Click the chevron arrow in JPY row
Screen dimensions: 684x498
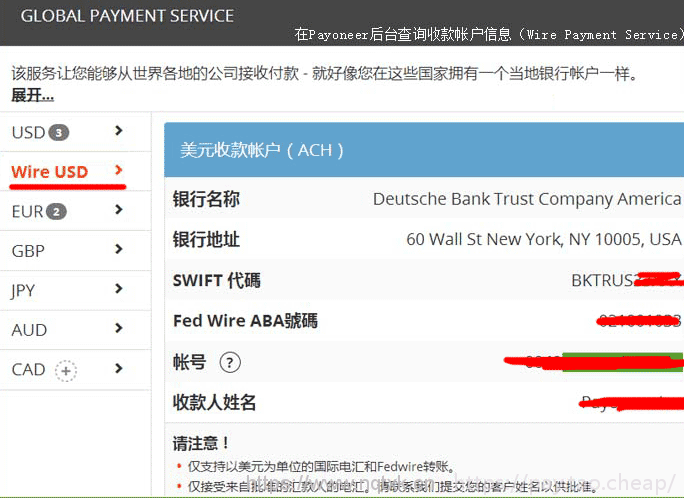119,289
